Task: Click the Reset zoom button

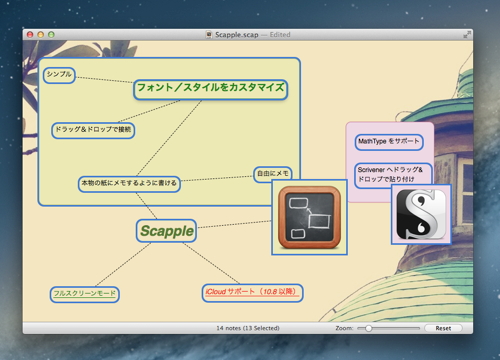Action: point(443,328)
